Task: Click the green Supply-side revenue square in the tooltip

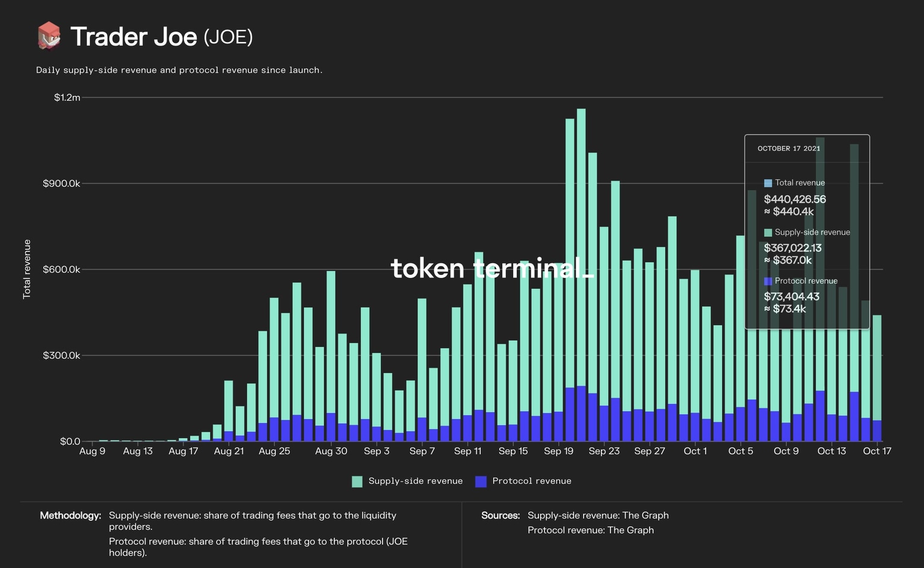Action: 768,232
